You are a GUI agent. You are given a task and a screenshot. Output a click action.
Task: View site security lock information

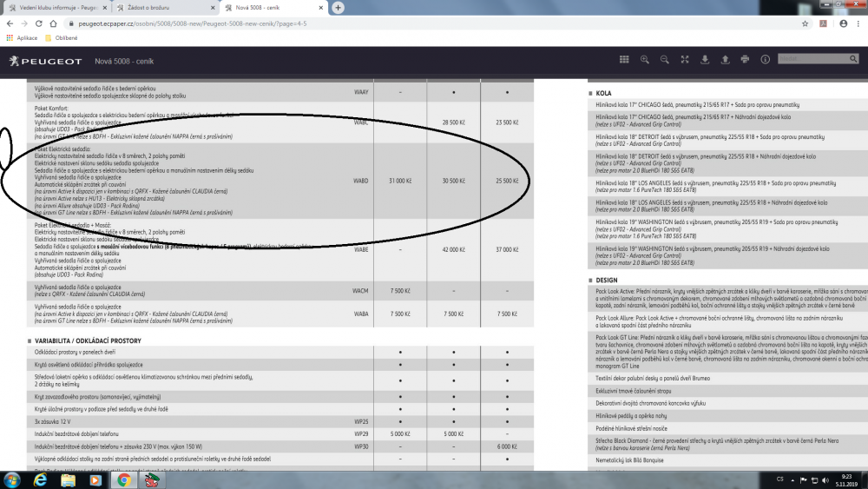71,23
